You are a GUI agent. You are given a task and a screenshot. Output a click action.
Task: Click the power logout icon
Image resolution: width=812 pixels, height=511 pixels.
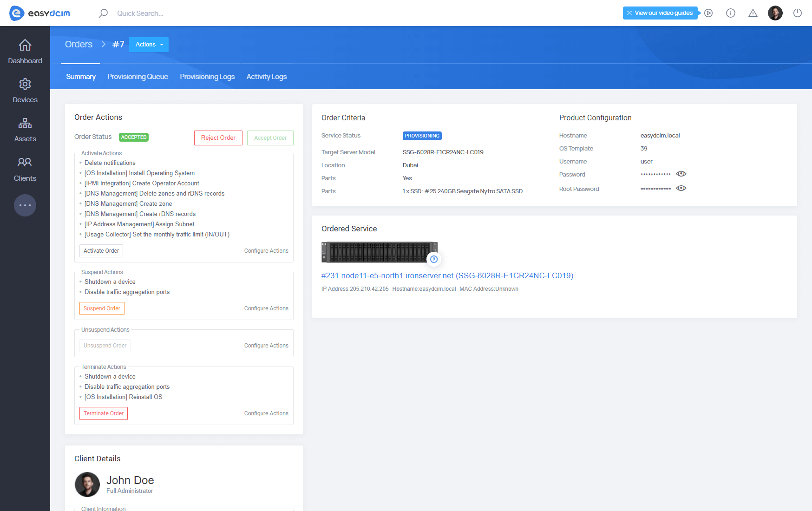(798, 13)
